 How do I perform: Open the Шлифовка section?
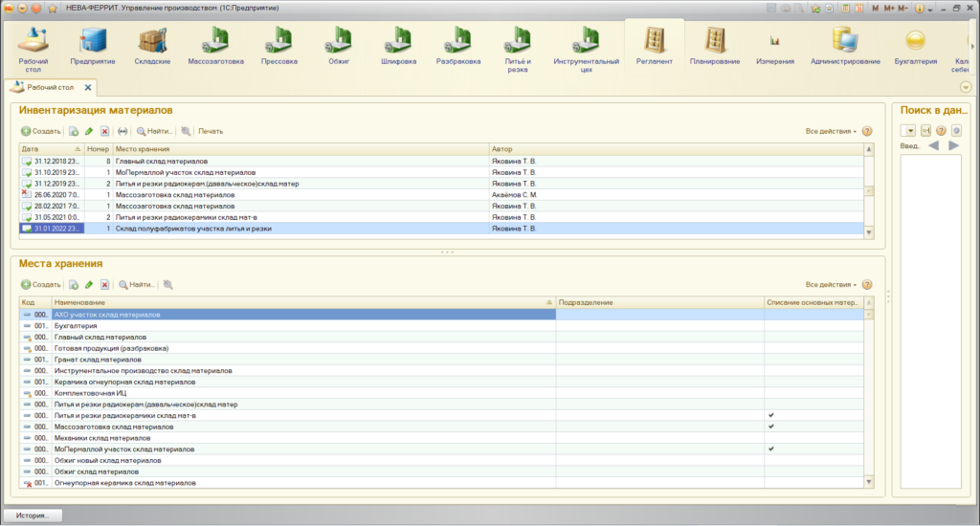coord(398,47)
